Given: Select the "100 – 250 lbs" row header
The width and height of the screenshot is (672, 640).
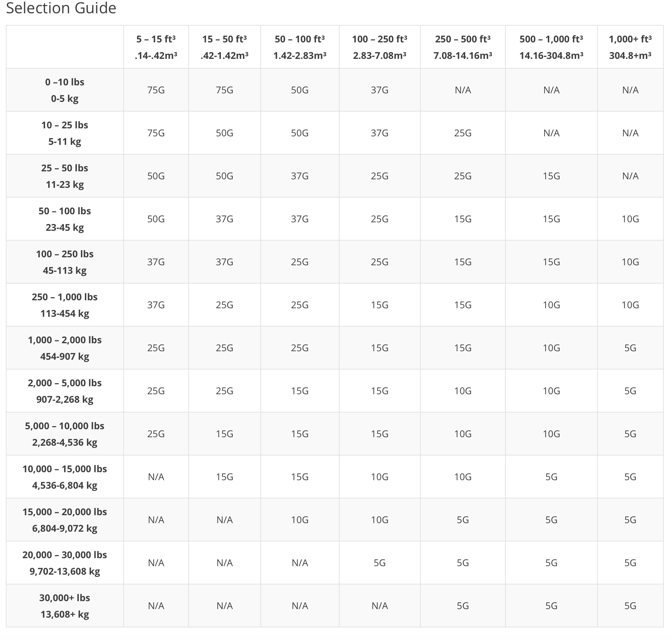Looking at the screenshot, I should (65, 255).
